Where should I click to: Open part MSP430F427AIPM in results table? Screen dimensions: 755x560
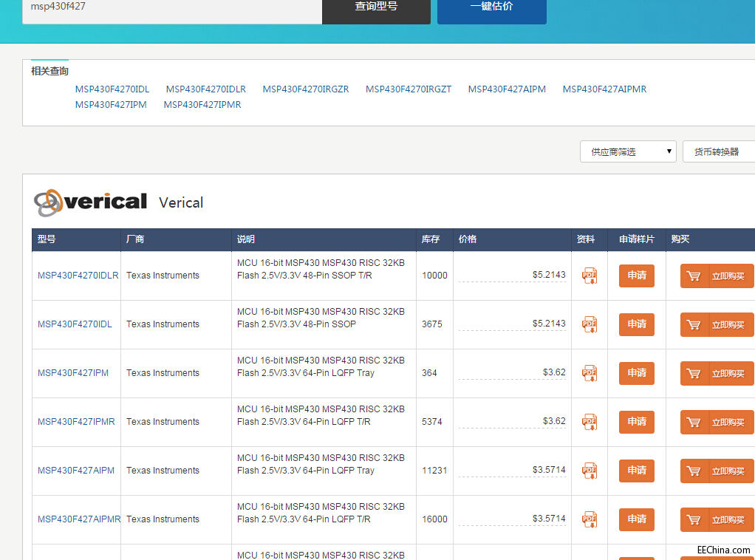76,471
